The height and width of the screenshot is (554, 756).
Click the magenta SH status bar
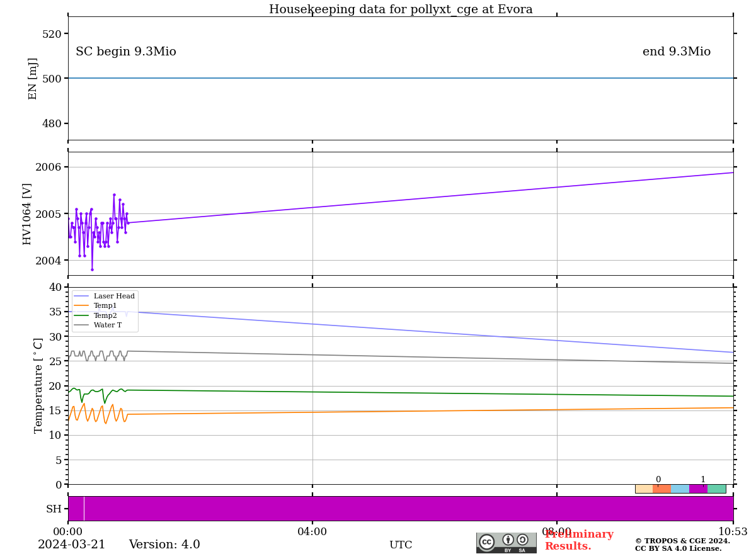[401, 509]
